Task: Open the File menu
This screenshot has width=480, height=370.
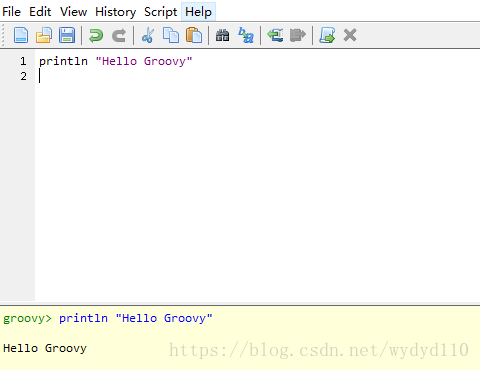Action: 12,12
